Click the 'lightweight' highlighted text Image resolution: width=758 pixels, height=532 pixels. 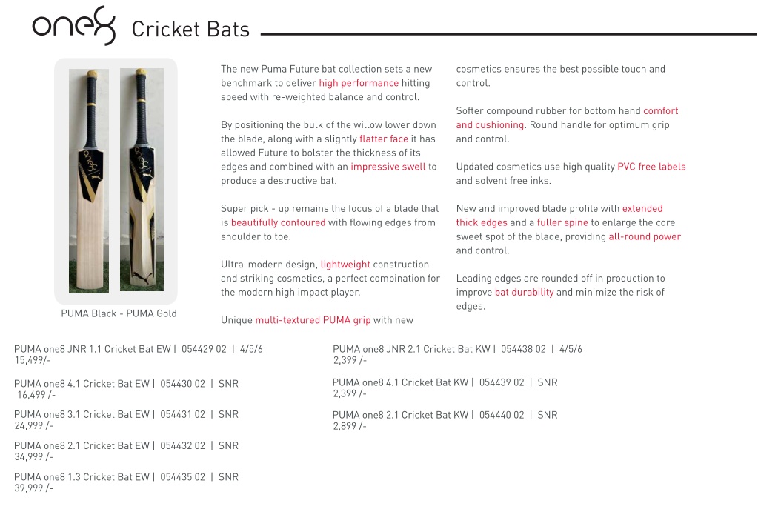345,265
